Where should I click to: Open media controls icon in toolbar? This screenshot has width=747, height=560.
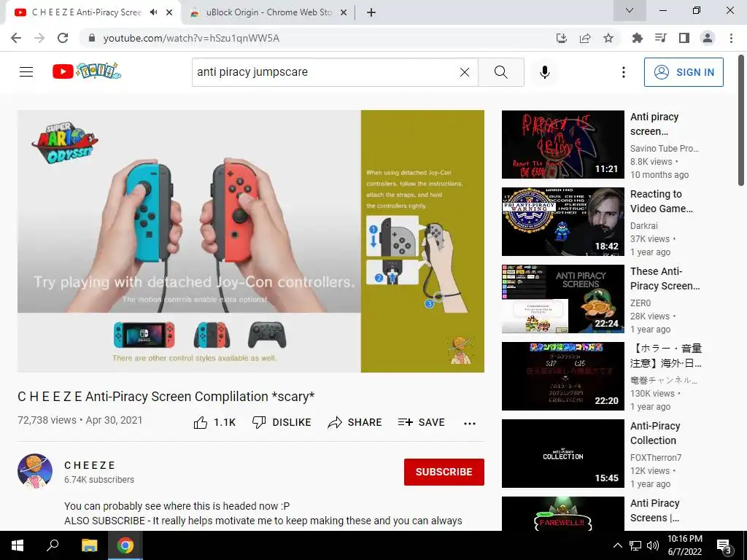point(660,38)
